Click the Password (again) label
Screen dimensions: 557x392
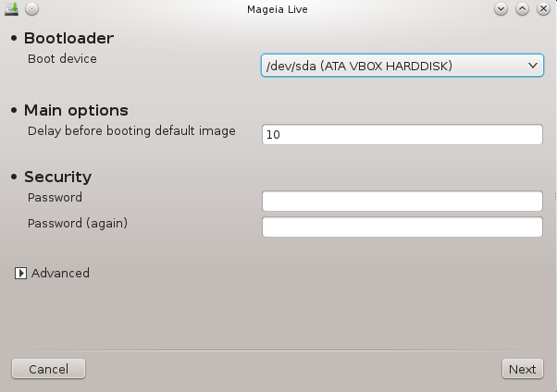(x=78, y=224)
